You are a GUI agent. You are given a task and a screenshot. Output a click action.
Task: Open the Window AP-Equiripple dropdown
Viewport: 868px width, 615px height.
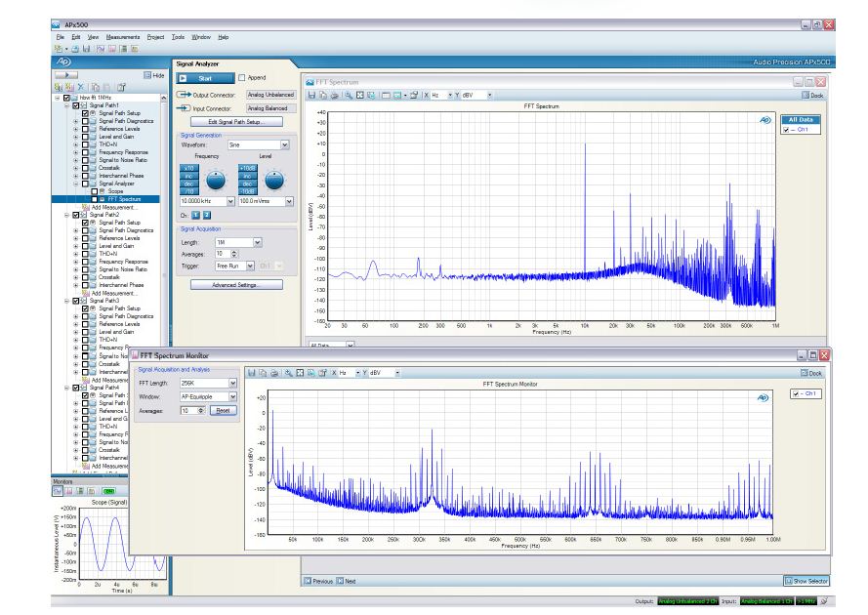[233, 397]
